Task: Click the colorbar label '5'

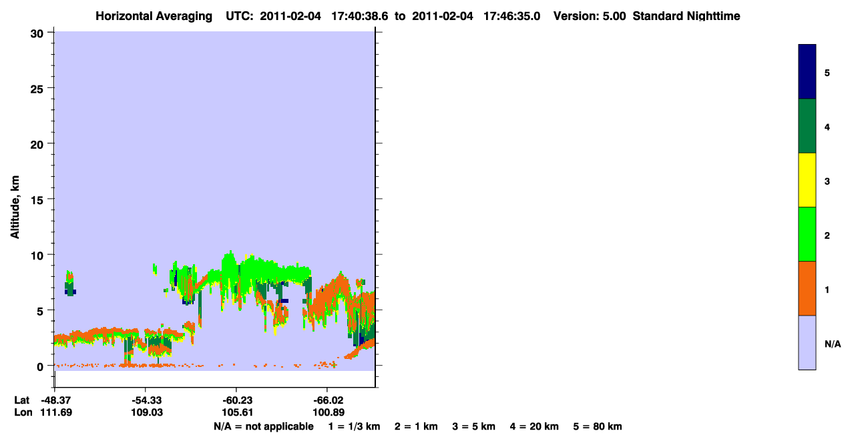Action: pyautogui.click(x=827, y=72)
